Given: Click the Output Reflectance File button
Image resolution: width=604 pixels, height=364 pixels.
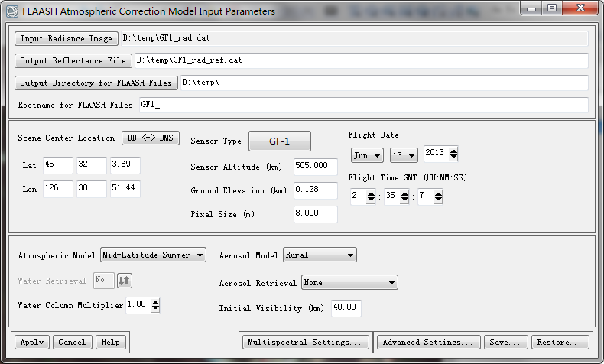Looking at the screenshot, I should 73,61.
